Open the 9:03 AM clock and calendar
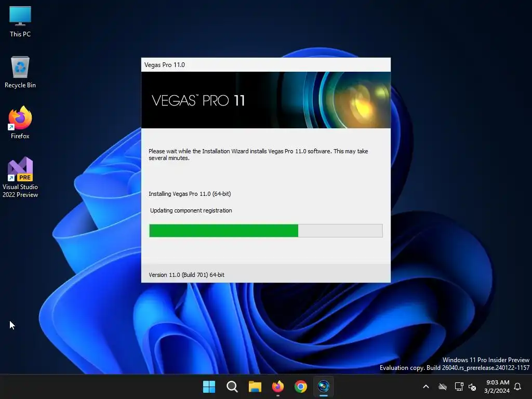The height and width of the screenshot is (399, 532). (x=497, y=387)
